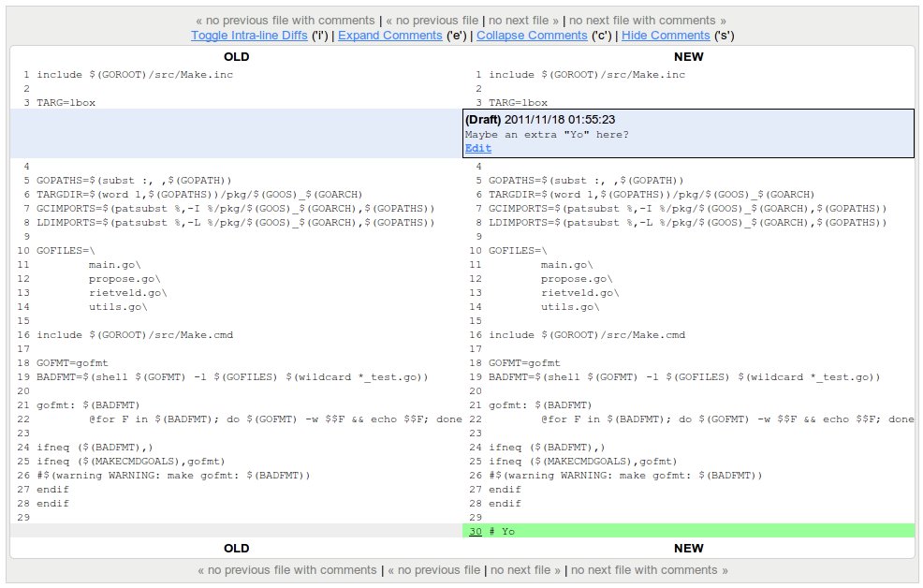This screenshot has height=588, width=923.
Task: Click 'TARG=lbox' in the NEW column
Action: [x=518, y=103]
